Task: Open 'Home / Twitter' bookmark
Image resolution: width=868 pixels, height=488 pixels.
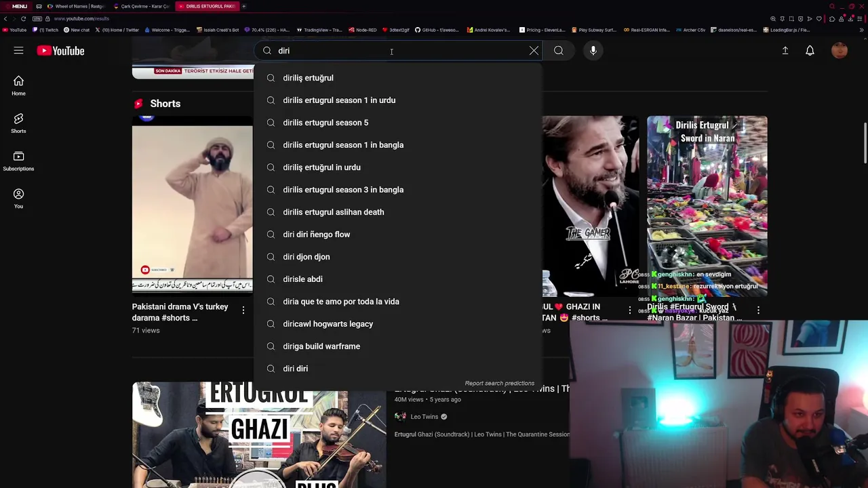Action: point(117,30)
